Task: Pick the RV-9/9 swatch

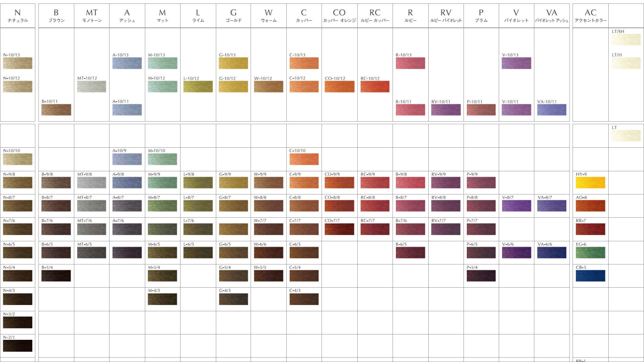Action: (446, 182)
